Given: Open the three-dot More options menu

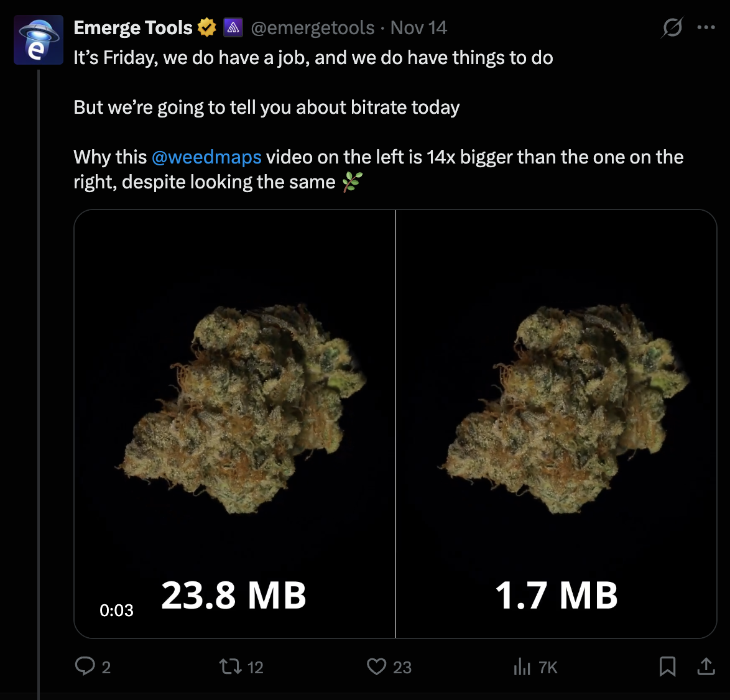Looking at the screenshot, I should click(x=706, y=28).
